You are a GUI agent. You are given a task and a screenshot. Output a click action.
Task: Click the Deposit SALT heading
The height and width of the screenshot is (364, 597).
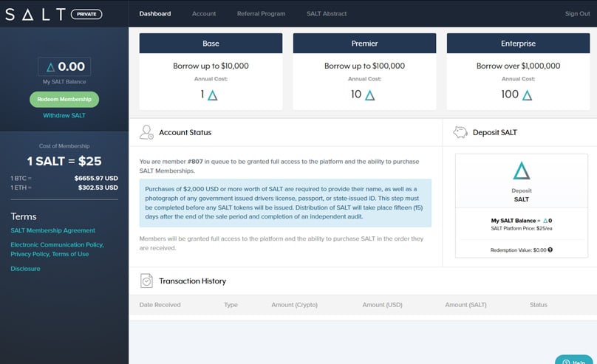[x=494, y=132]
